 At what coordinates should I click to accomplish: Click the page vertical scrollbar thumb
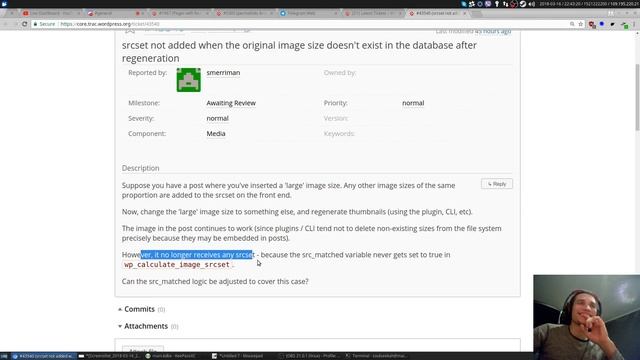pos(637,97)
